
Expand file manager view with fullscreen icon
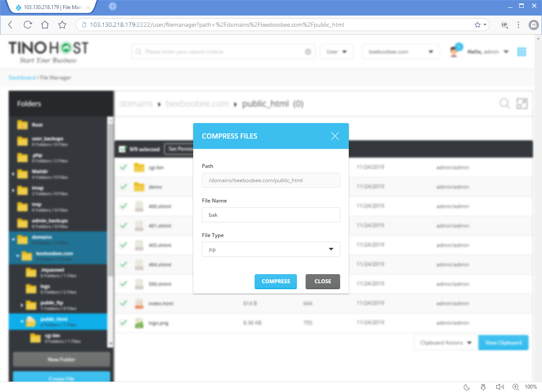coord(522,104)
